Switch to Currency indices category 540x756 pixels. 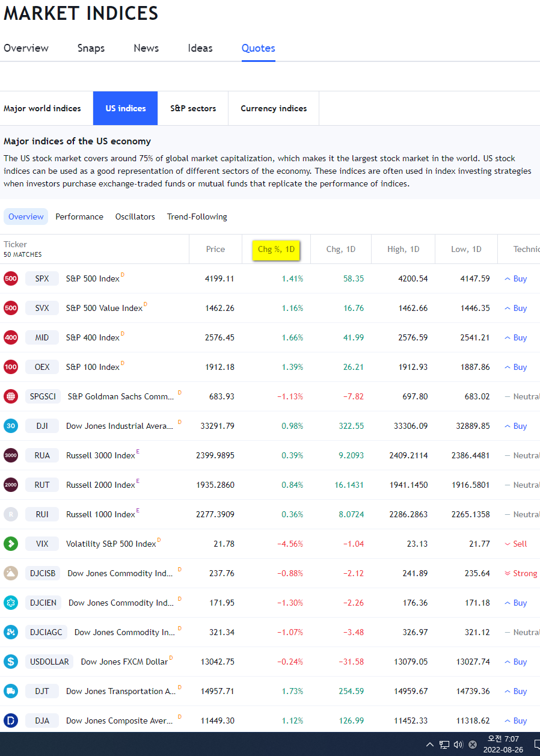pos(274,108)
